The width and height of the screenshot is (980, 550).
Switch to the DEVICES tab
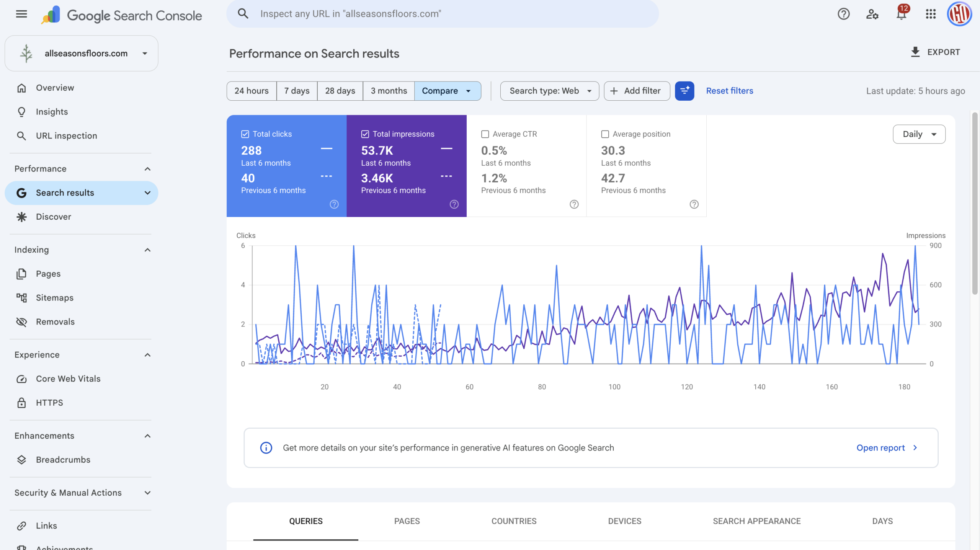(x=624, y=521)
